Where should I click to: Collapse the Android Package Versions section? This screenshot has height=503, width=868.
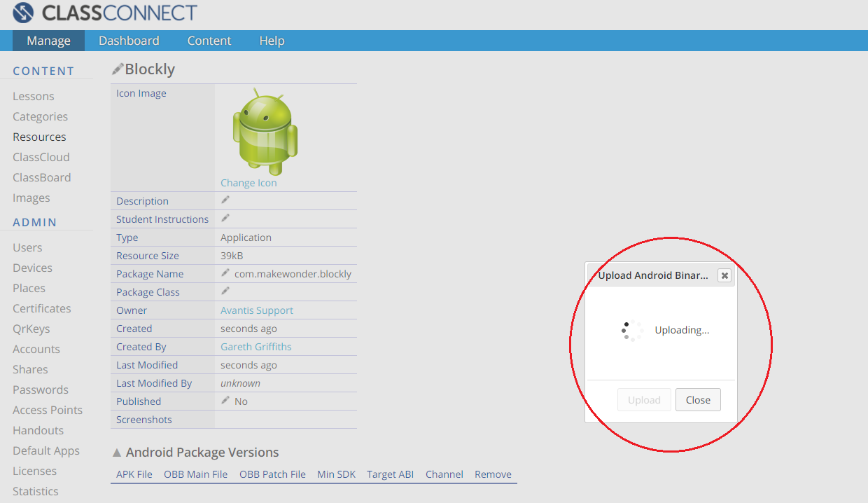coord(117,453)
